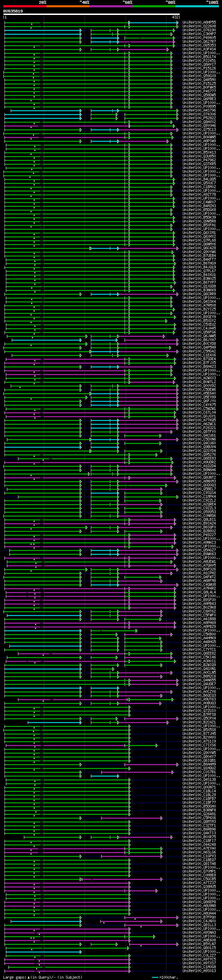
Task: Click the purple ~60% identity legend segment
Action: point(111,6)
